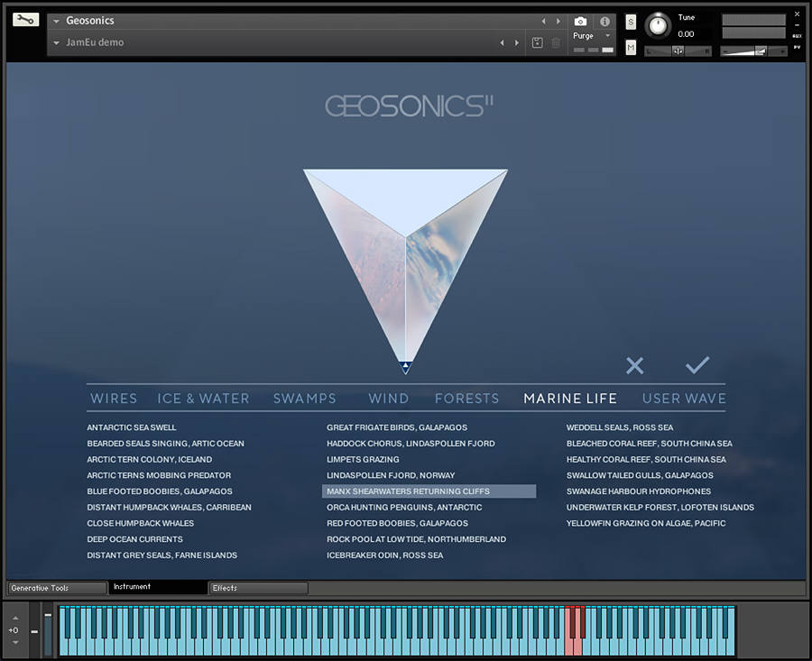Select Blue Footed Boobies, Galapagos

point(160,491)
